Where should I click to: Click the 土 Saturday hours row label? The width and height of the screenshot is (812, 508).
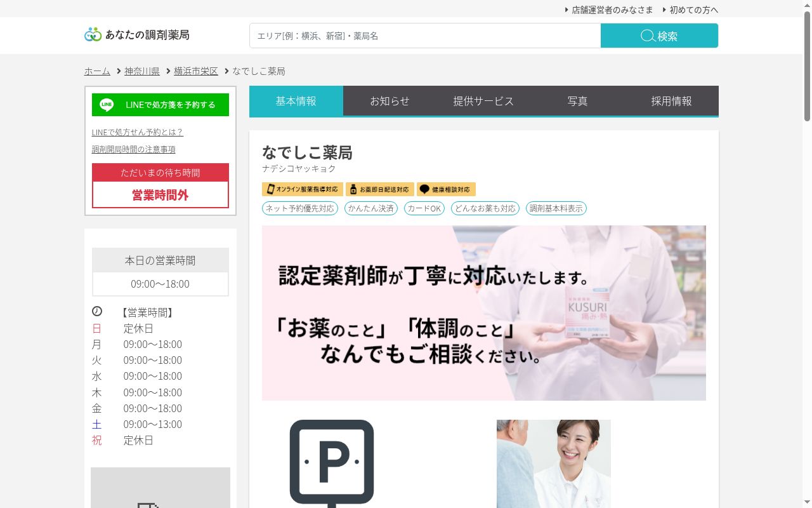click(x=96, y=424)
